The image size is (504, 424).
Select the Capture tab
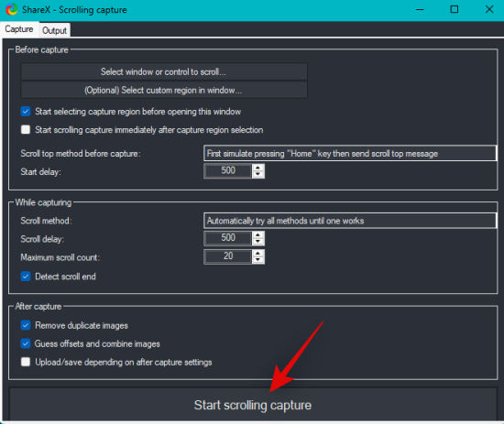tap(19, 29)
